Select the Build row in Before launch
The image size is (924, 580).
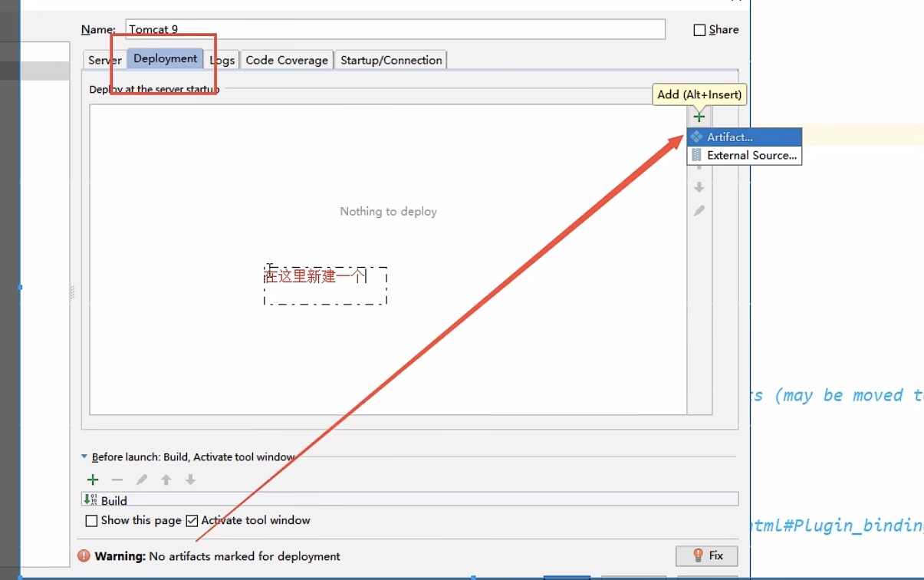point(409,500)
